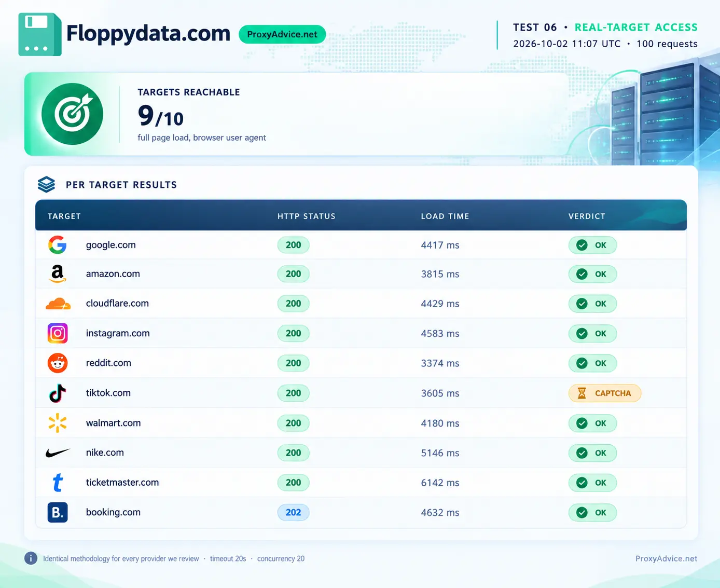Click the instagram.com target name

pos(118,333)
